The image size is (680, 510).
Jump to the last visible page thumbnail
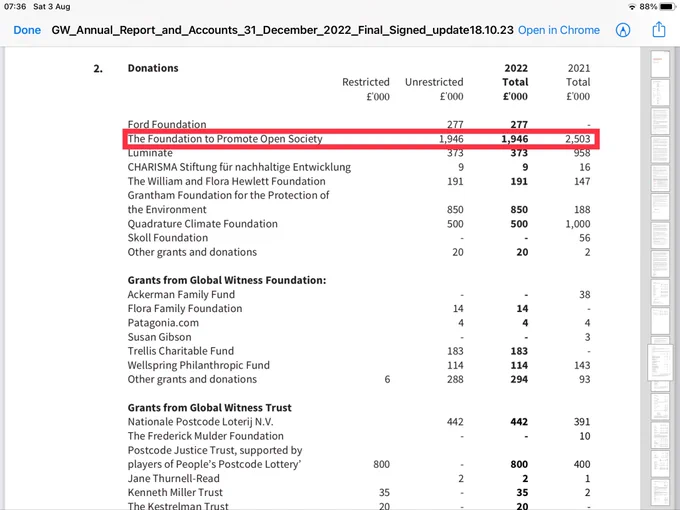660,494
